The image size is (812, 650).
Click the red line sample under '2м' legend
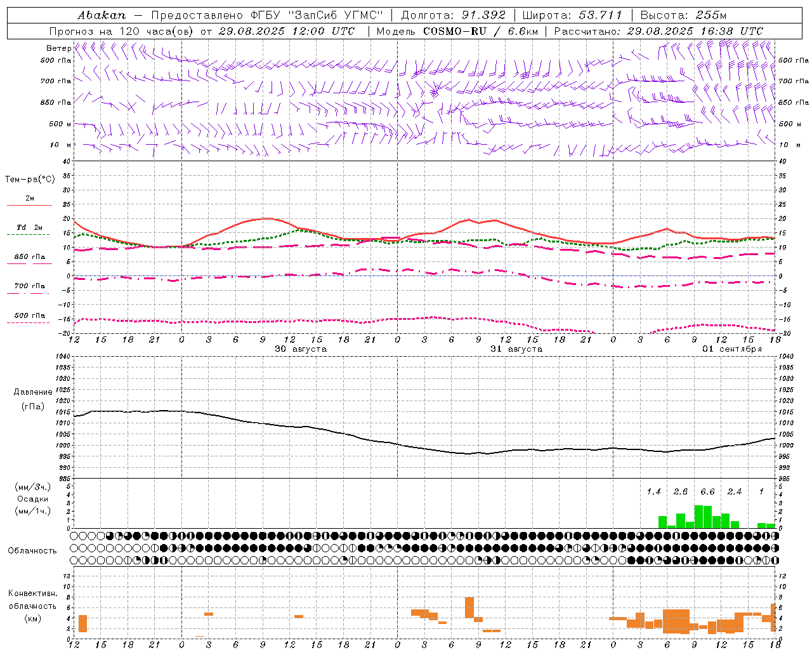click(29, 205)
